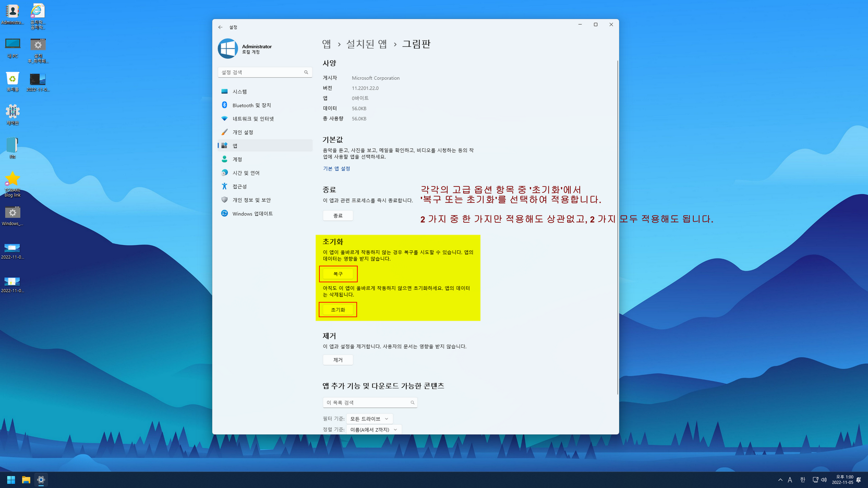Click the Settings window vertical scrollbar
The height and width of the screenshot is (488, 868).
click(618, 227)
